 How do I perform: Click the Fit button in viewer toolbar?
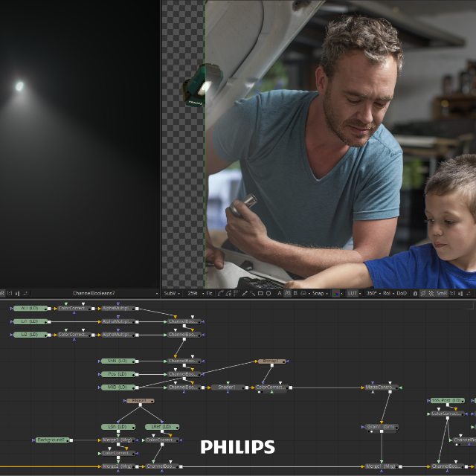pyautogui.click(x=210, y=293)
